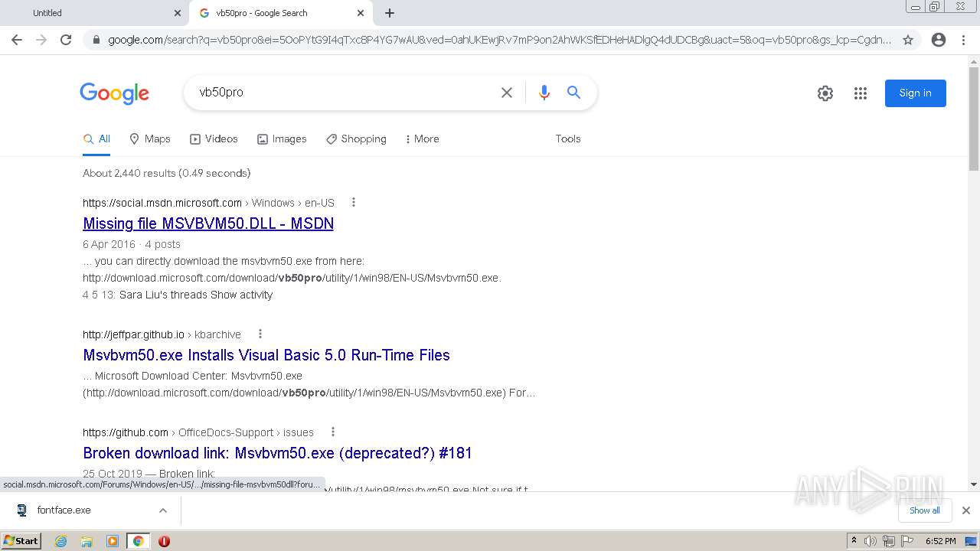
Task: Open Google quick settings gear
Action: [825, 93]
